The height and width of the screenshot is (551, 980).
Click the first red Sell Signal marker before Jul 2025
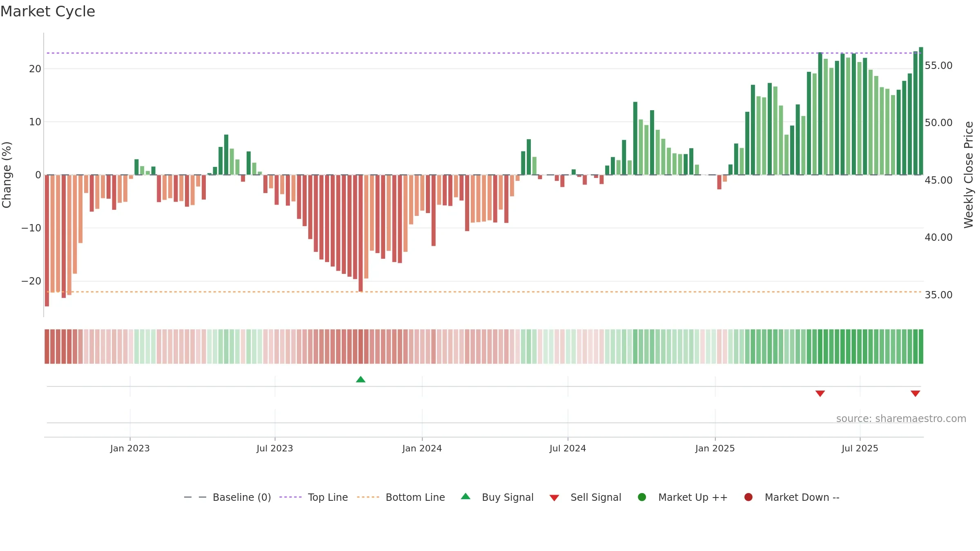click(x=820, y=393)
